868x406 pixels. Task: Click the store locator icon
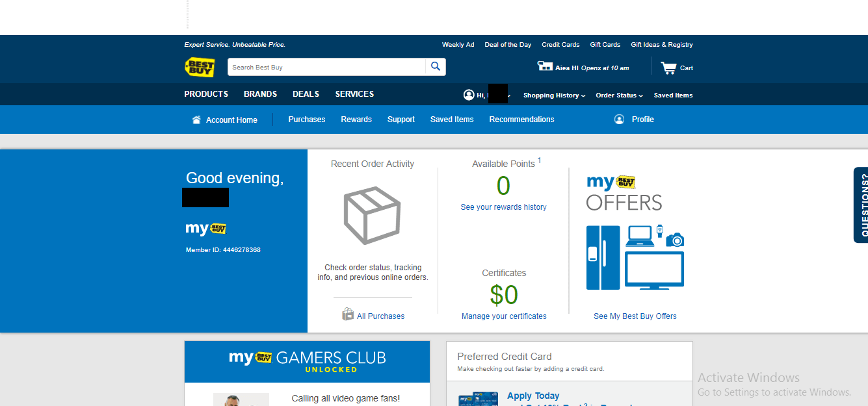click(x=544, y=66)
